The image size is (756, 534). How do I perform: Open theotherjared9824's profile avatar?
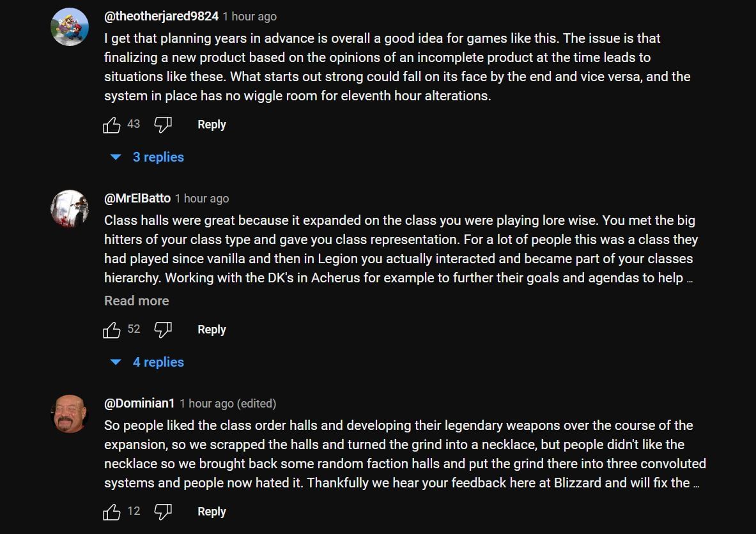click(x=70, y=27)
